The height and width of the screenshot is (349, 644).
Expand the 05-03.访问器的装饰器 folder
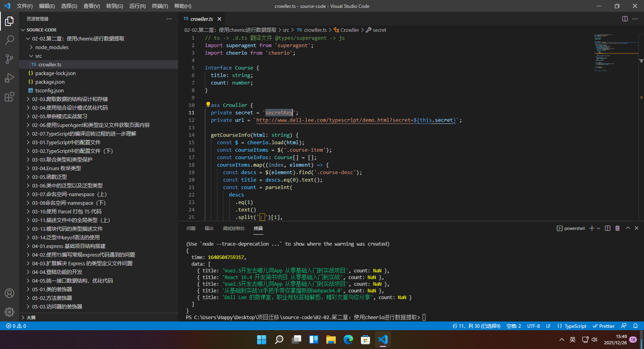pyautogui.click(x=98, y=307)
